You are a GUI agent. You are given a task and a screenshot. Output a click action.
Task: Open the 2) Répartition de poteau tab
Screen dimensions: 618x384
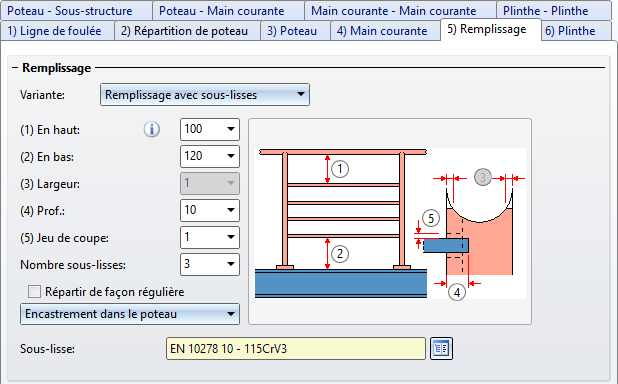[188, 31]
